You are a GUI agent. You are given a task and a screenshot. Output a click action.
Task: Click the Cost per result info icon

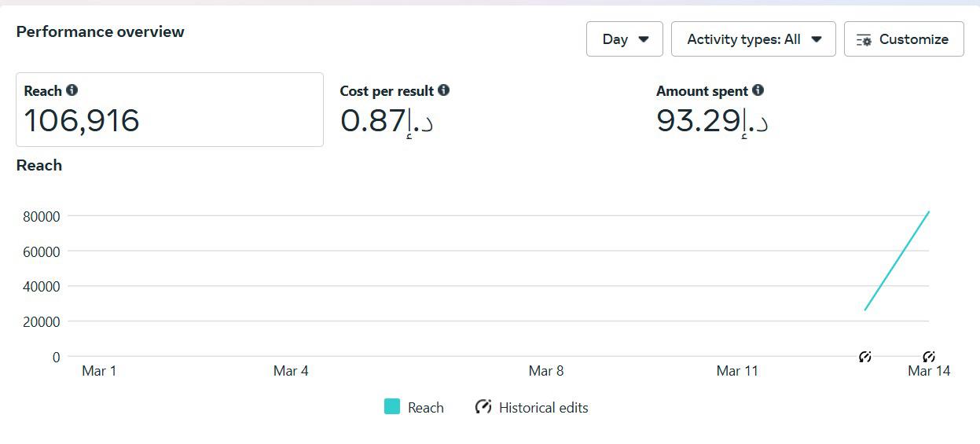444,90
